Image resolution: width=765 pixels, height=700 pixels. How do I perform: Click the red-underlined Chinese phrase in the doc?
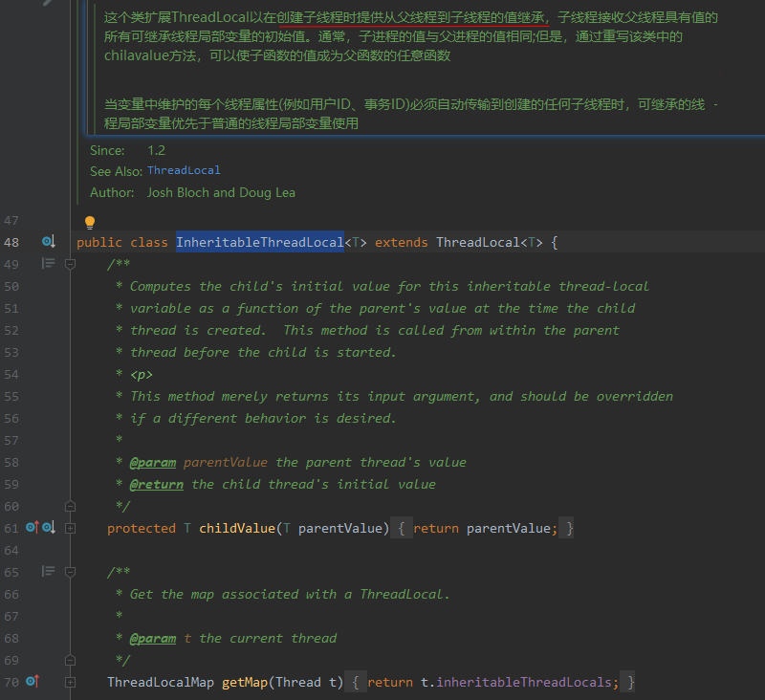click(x=413, y=17)
